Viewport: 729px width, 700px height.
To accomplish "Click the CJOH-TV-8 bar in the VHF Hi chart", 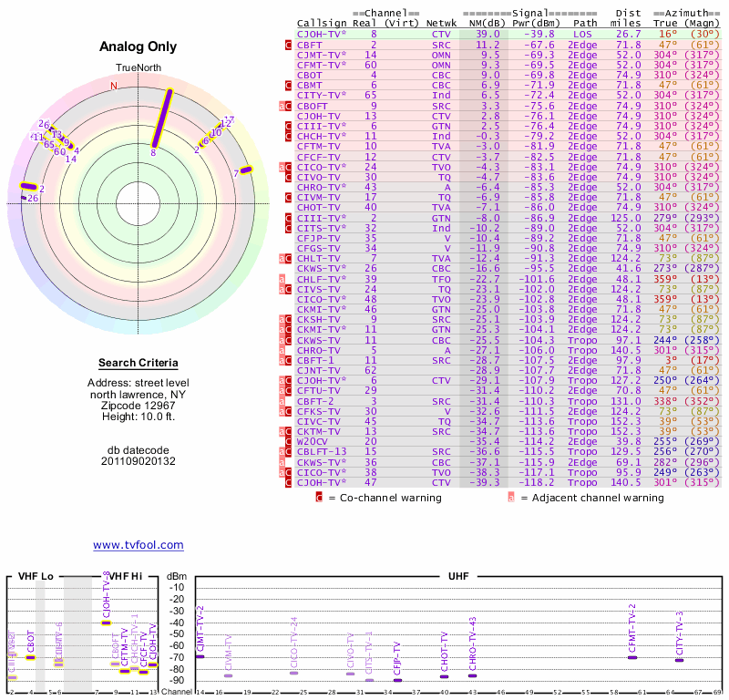I will pos(106,623).
